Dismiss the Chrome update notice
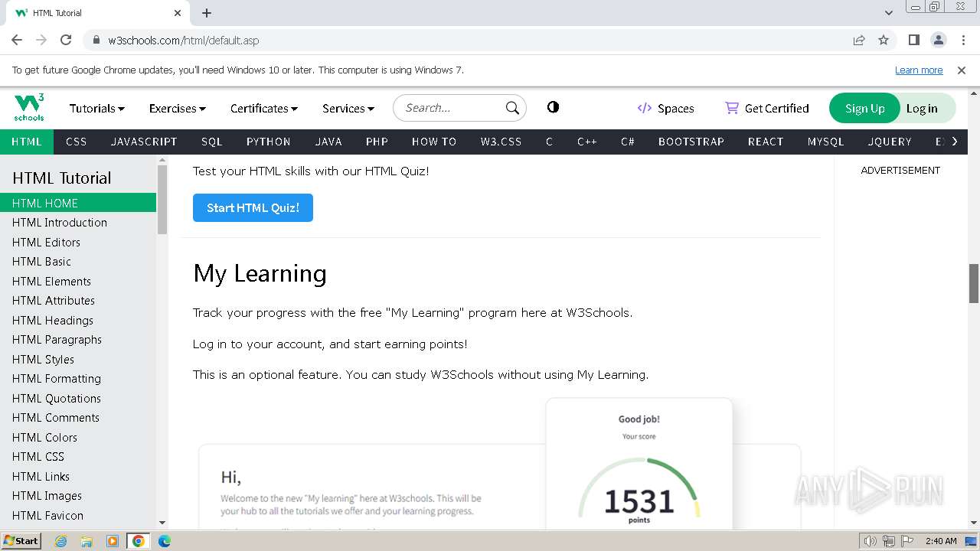Image resolution: width=980 pixels, height=551 pixels. [x=962, y=70]
